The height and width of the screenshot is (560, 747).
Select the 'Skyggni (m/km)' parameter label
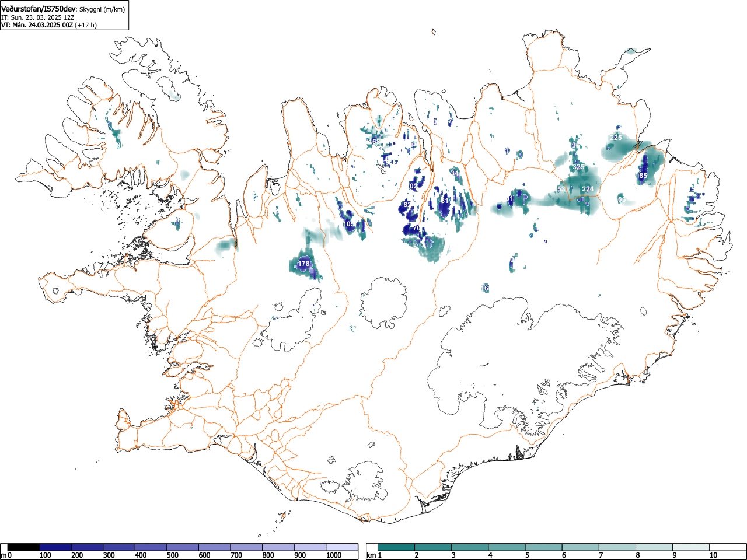pyautogui.click(x=102, y=9)
